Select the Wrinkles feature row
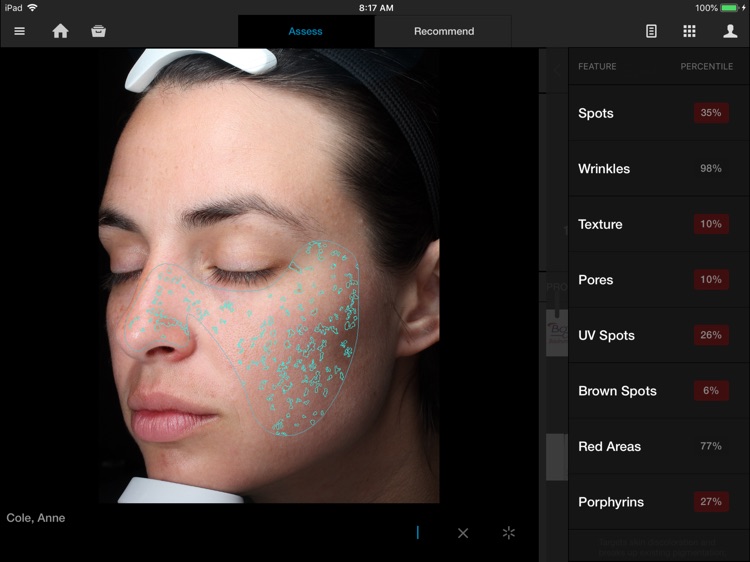750x562 pixels. coord(659,168)
